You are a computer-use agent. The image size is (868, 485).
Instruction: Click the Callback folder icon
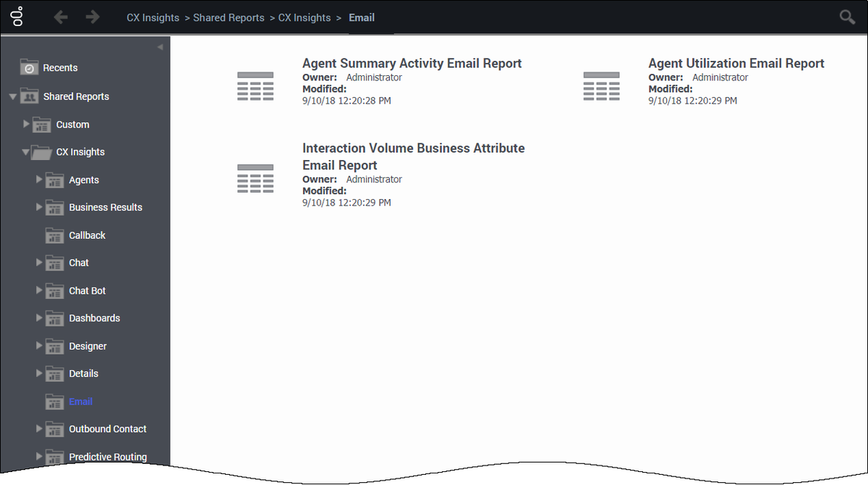pyautogui.click(x=55, y=235)
